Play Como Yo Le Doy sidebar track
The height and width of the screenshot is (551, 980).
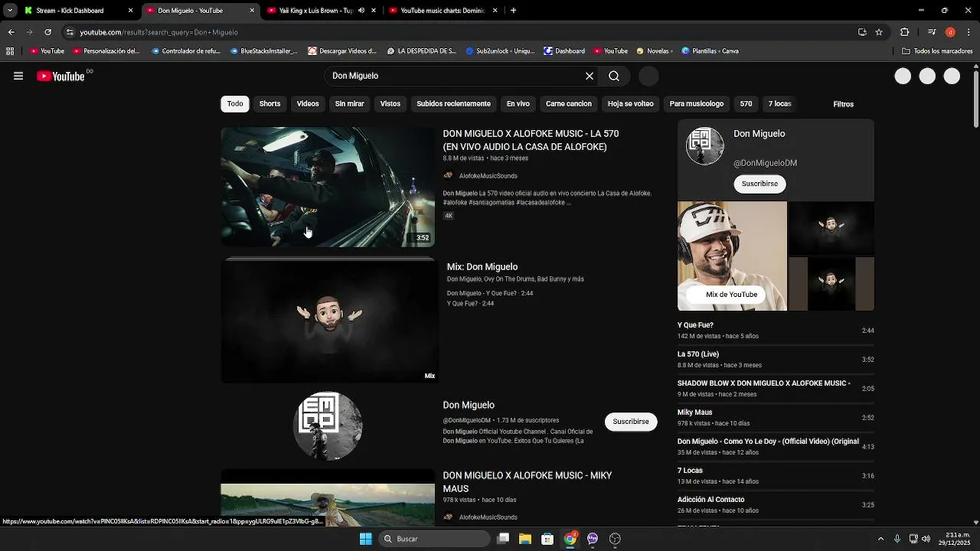click(x=776, y=447)
